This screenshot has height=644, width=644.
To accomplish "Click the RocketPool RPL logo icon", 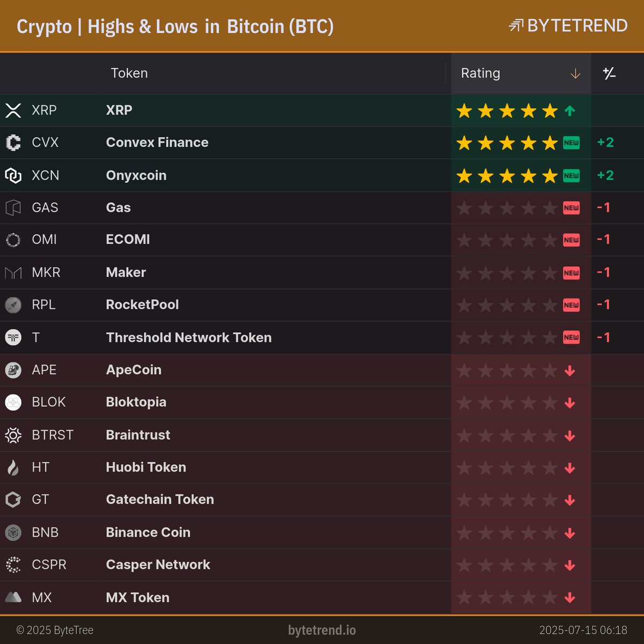I will pos(13,305).
